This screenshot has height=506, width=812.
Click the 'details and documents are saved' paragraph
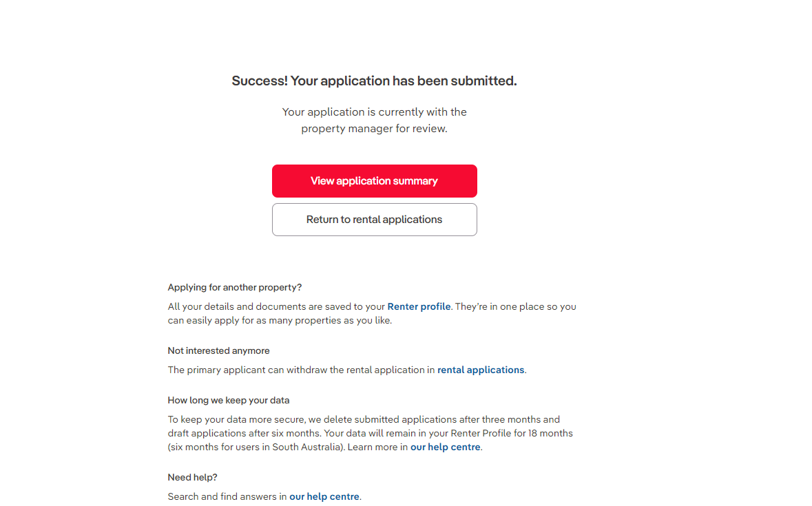click(x=275, y=306)
